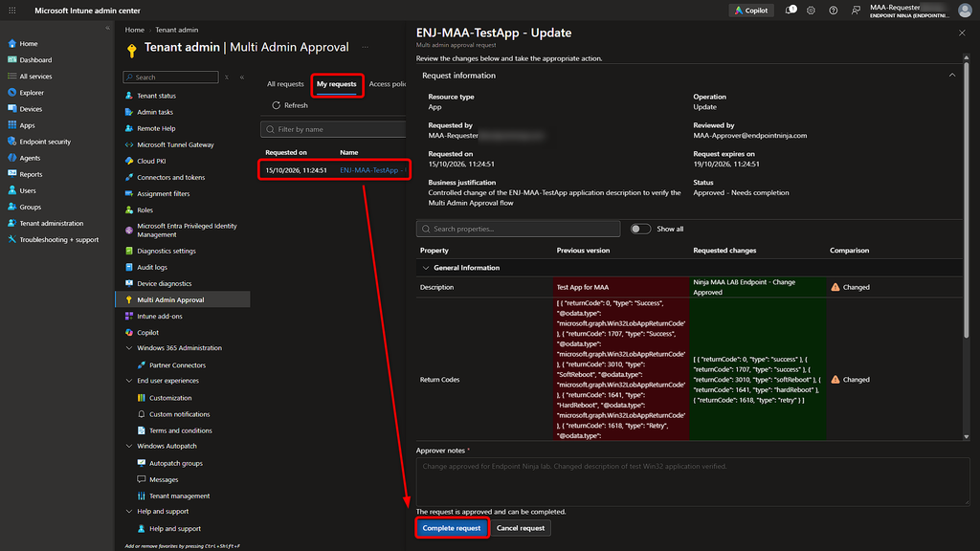Click the Filter by name field
980x551 pixels.
click(x=333, y=129)
